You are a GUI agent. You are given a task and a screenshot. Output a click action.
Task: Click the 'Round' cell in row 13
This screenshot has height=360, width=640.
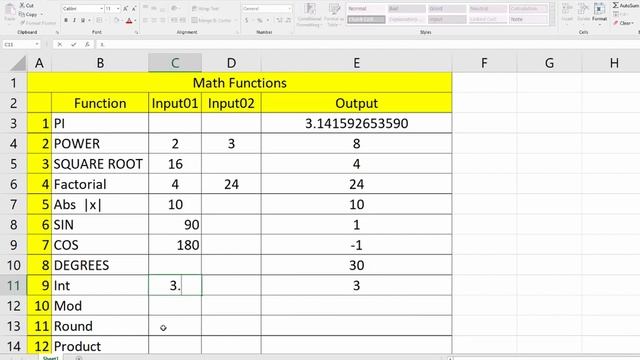tap(100, 326)
